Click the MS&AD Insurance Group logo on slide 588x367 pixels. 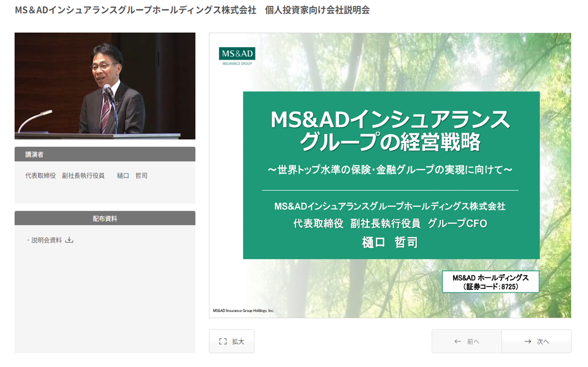coord(237,56)
